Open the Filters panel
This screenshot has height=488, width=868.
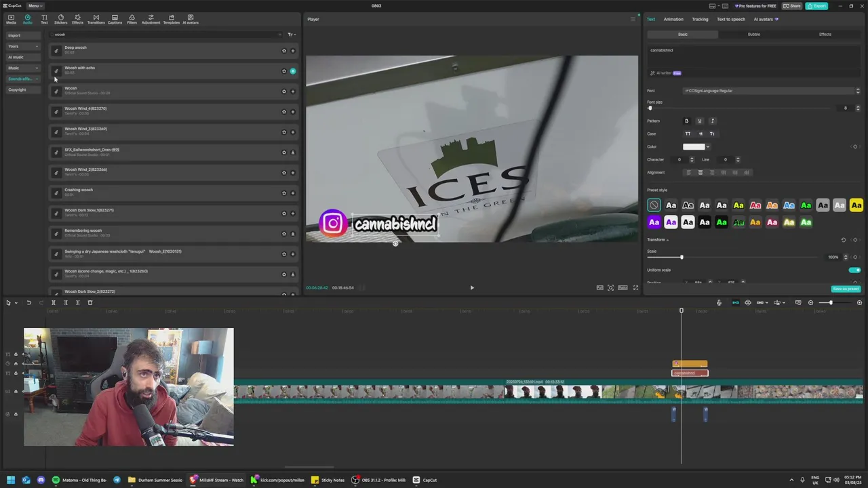point(132,19)
